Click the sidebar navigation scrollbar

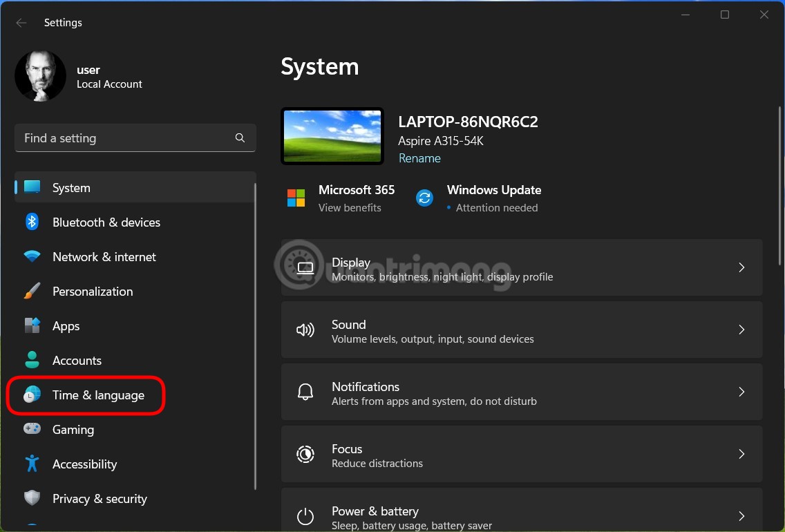point(255,336)
